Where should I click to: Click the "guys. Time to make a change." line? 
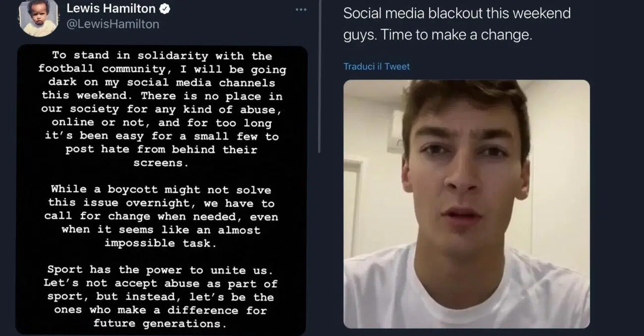(x=437, y=36)
